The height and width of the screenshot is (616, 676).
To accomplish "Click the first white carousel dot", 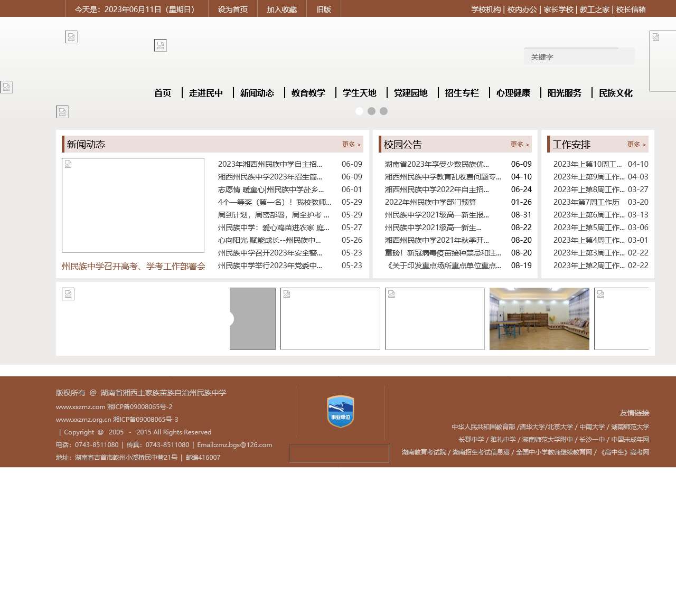I will point(359,111).
